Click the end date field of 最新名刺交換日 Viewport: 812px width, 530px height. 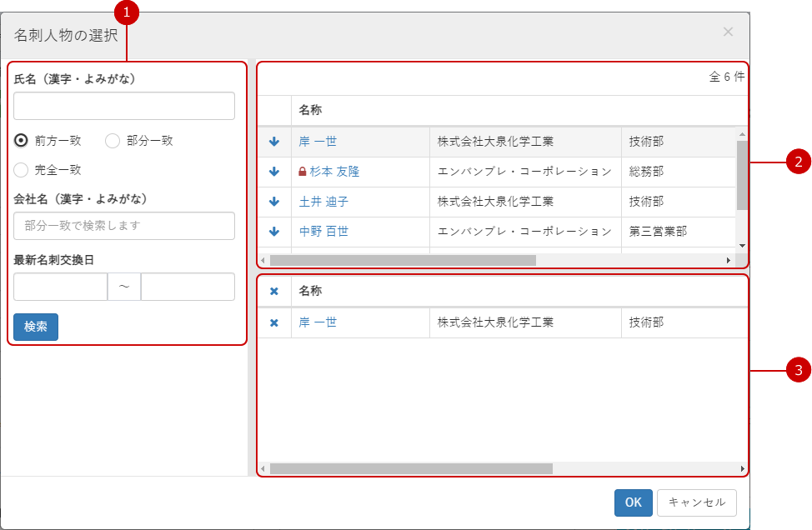coord(188,287)
